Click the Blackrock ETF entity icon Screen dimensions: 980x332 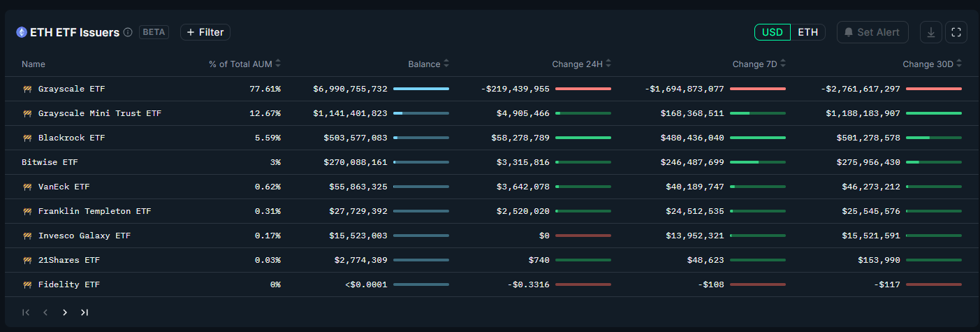[x=27, y=138]
